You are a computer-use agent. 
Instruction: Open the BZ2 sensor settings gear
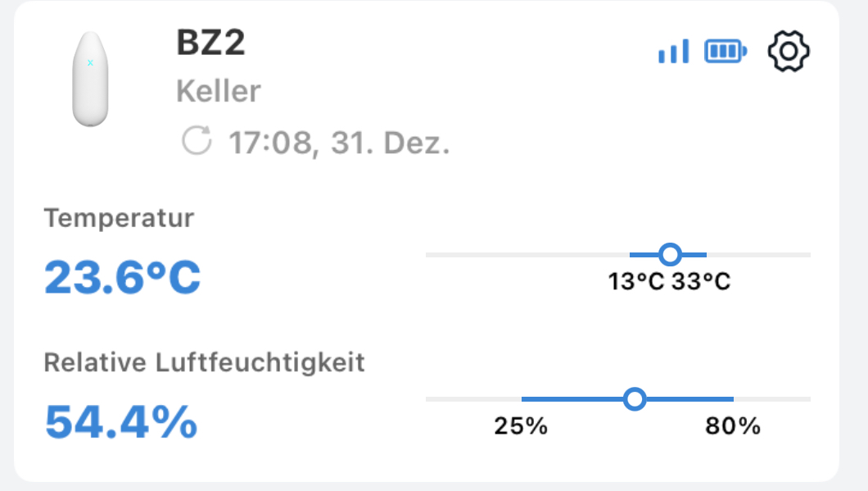click(x=788, y=51)
